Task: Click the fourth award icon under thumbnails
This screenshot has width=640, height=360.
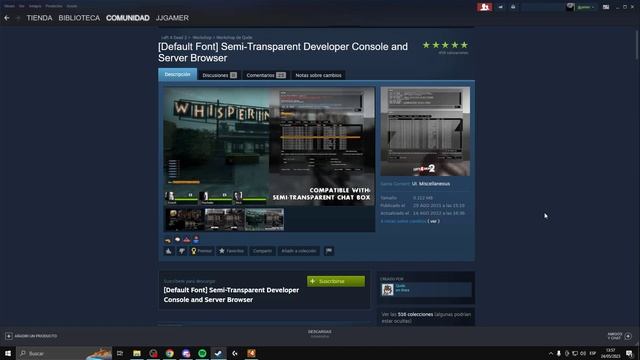Action: [x=196, y=240]
